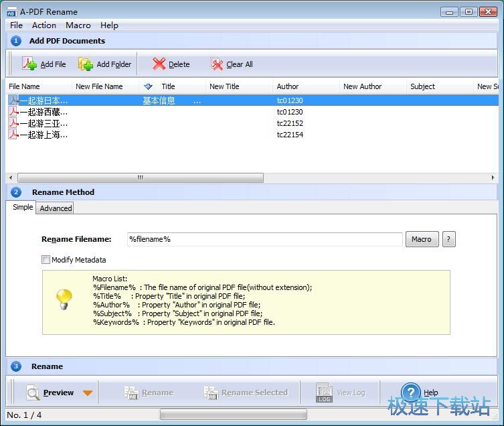Open the View Log icon
Image resolution: width=504 pixels, height=426 pixels.
coord(325,393)
